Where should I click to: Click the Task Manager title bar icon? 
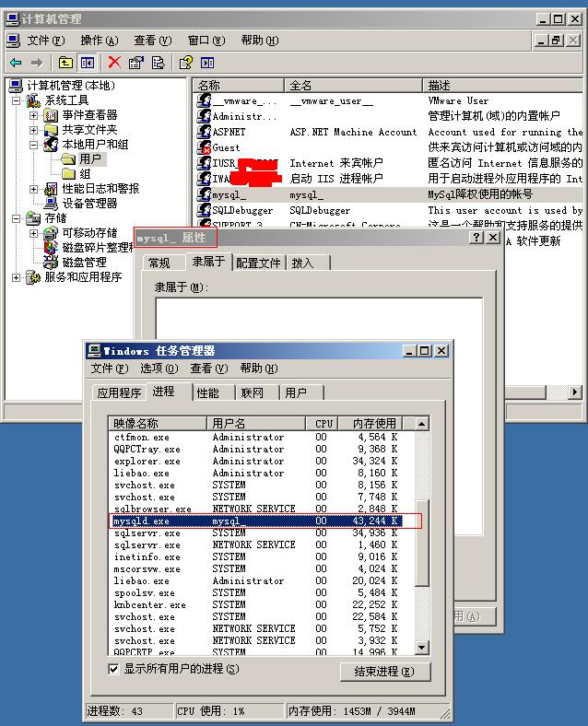pos(94,350)
